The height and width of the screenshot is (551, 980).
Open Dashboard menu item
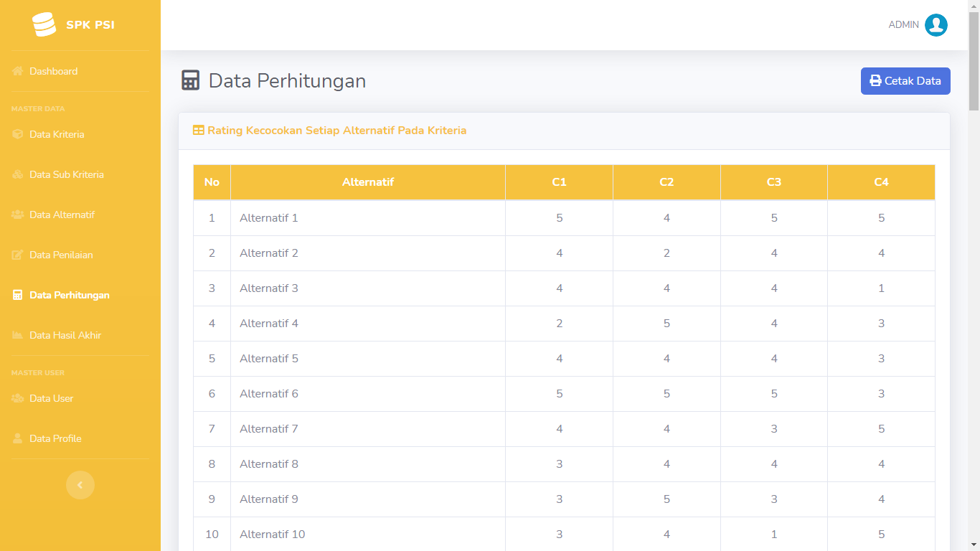pos(80,71)
